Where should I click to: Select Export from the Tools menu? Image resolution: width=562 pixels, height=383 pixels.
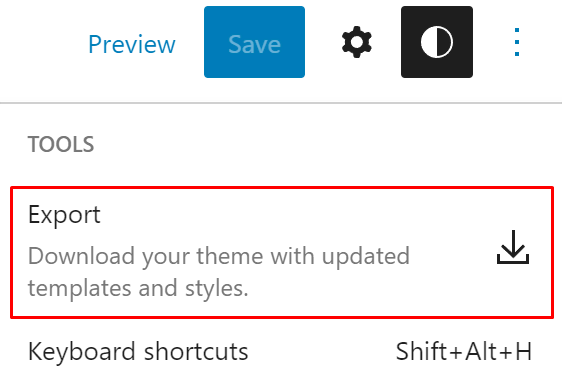(282, 252)
